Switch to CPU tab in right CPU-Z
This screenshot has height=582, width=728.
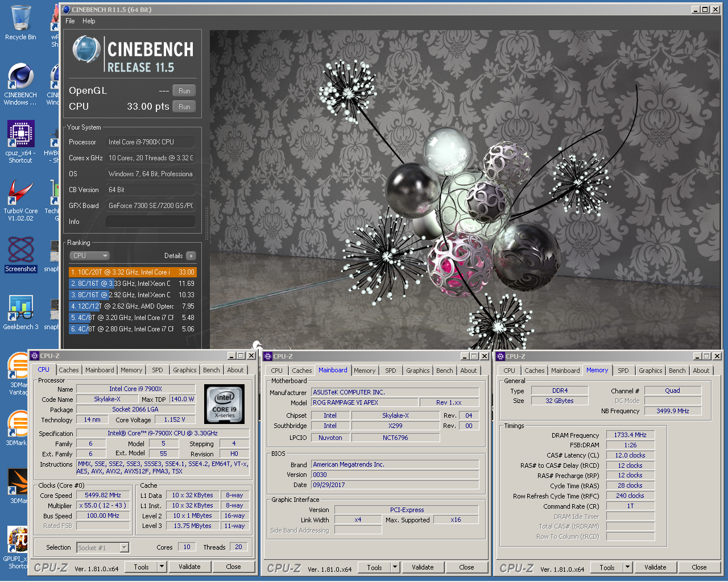510,371
